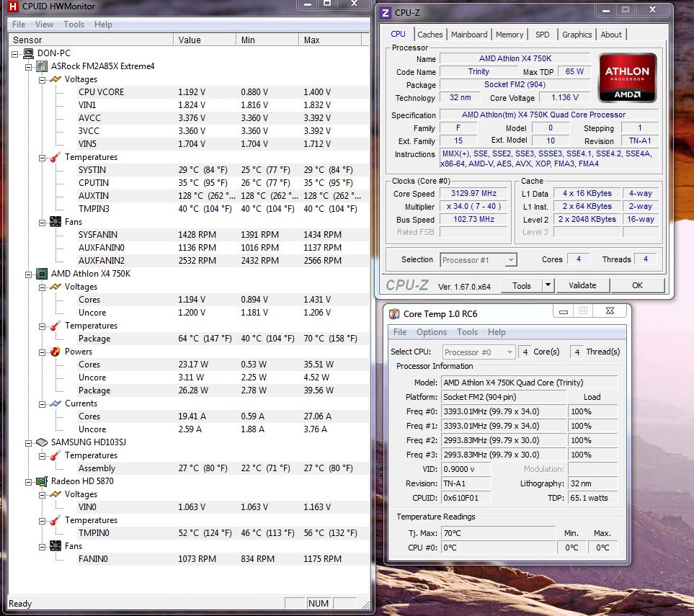694x616 pixels.
Task: Open the View menu in HWMonitor
Action: click(44, 24)
